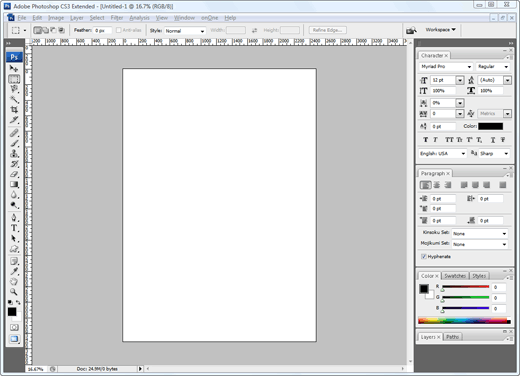The image size is (520, 376).
Task: Set center text in Paragraph panel
Action: (x=437, y=185)
